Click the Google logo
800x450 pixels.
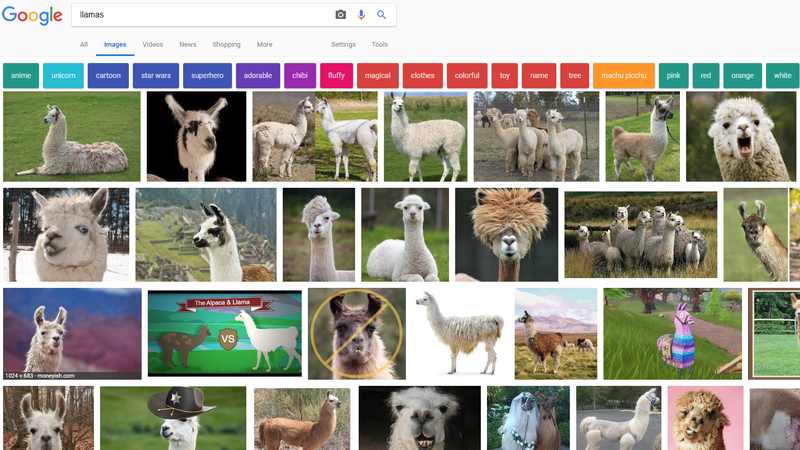[32, 15]
